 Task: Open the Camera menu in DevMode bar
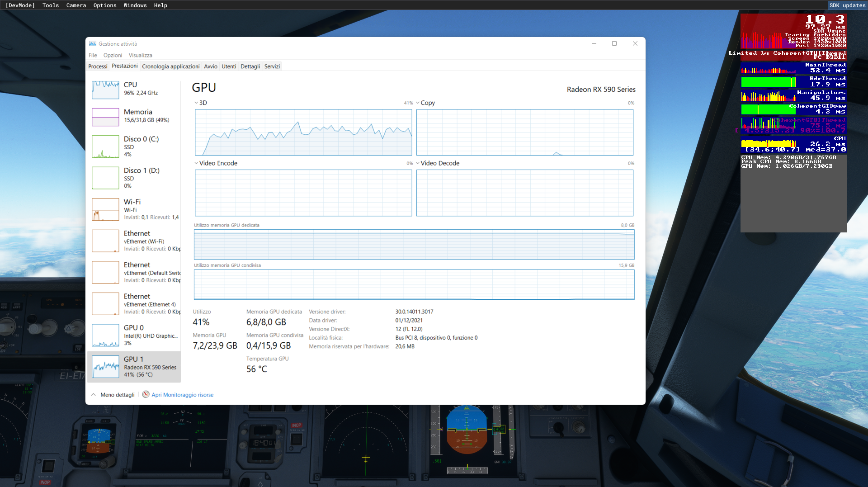76,5
